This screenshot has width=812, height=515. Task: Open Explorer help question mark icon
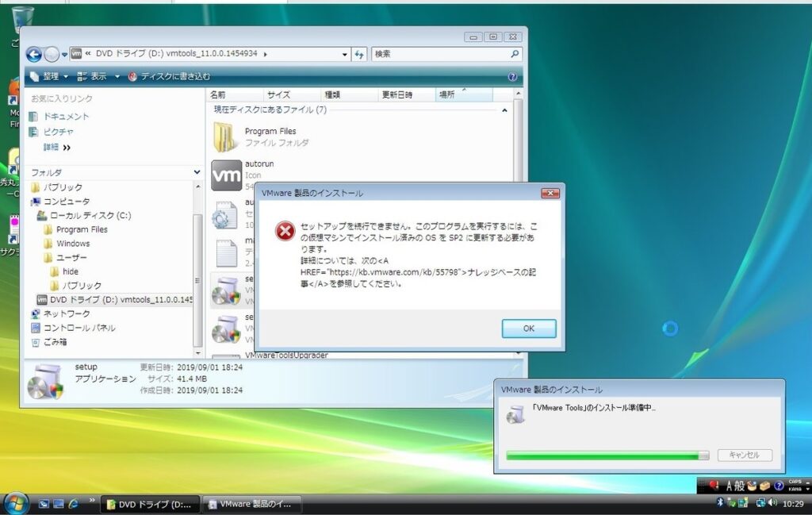coord(512,77)
